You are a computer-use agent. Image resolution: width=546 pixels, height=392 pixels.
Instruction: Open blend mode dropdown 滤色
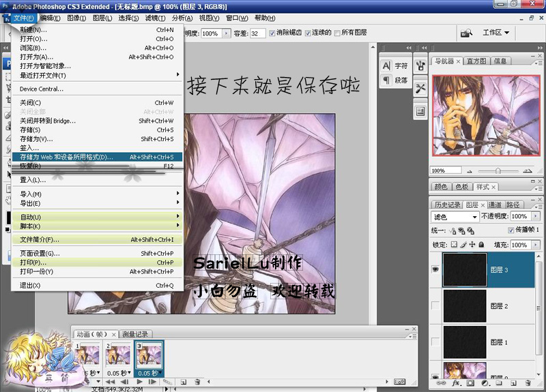click(455, 217)
